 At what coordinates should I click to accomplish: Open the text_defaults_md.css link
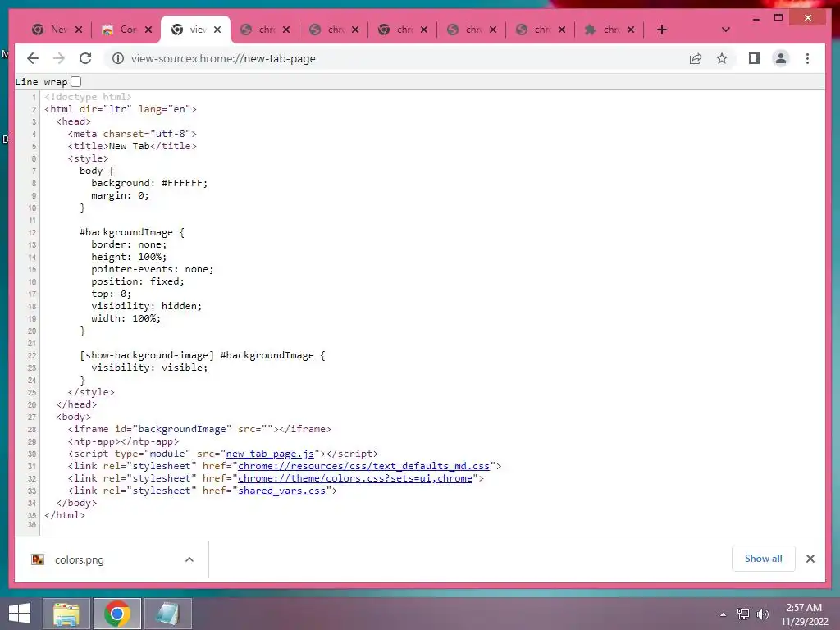coord(363,466)
